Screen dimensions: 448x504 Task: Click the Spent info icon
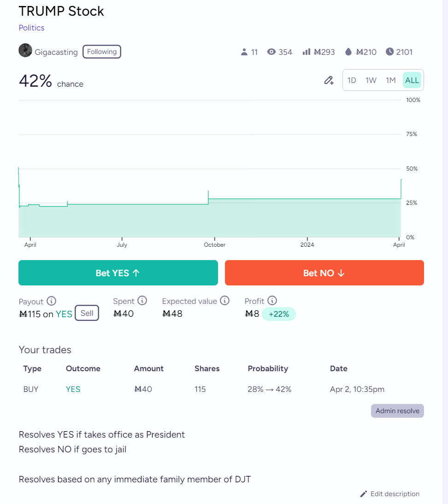tap(142, 301)
